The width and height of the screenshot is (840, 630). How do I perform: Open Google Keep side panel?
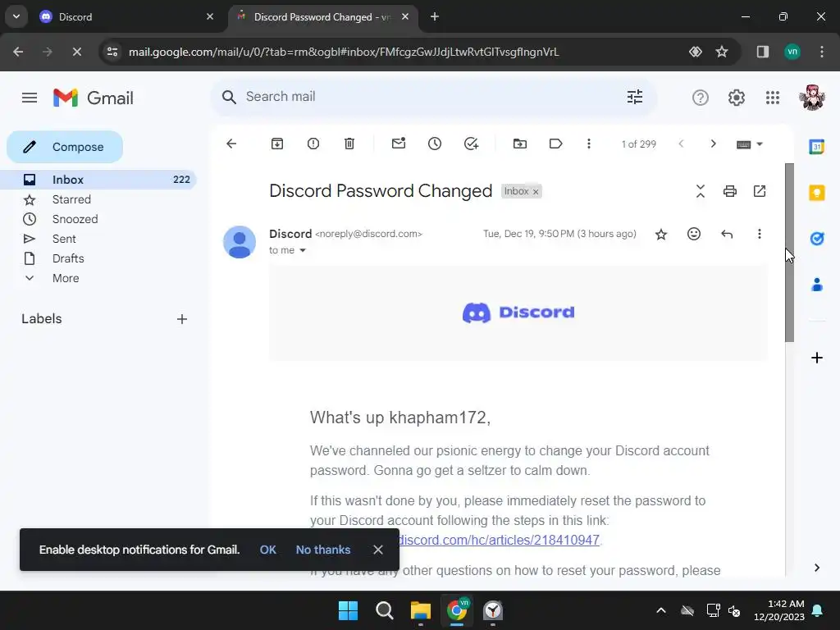pos(816,193)
